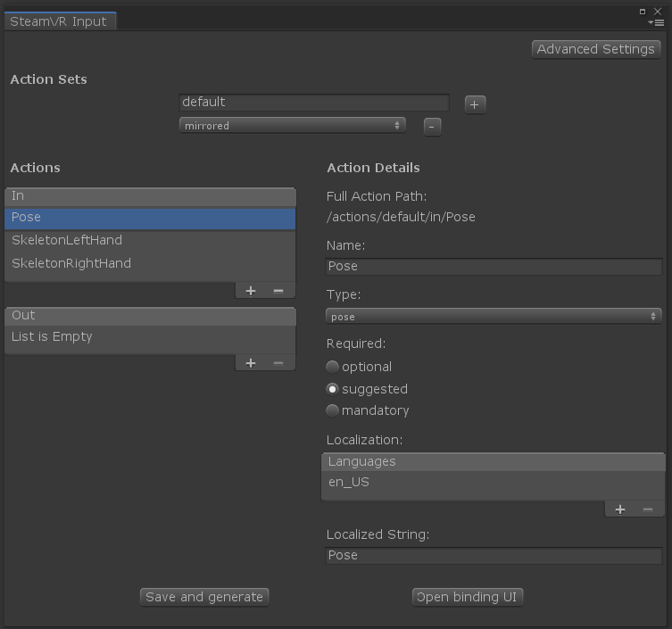Edit the Localized String field
The height and width of the screenshot is (629, 672).
point(494,555)
